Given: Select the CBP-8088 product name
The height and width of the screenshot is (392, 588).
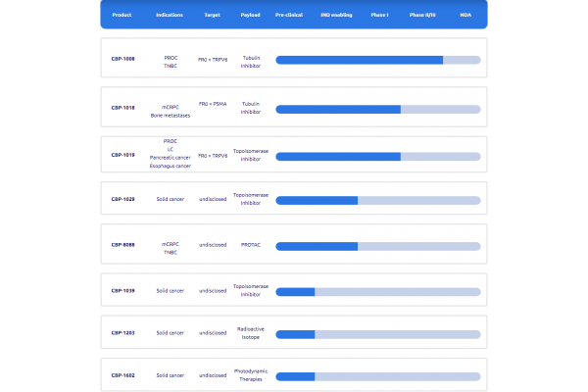Looking at the screenshot, I should click(x=123, y=245).
